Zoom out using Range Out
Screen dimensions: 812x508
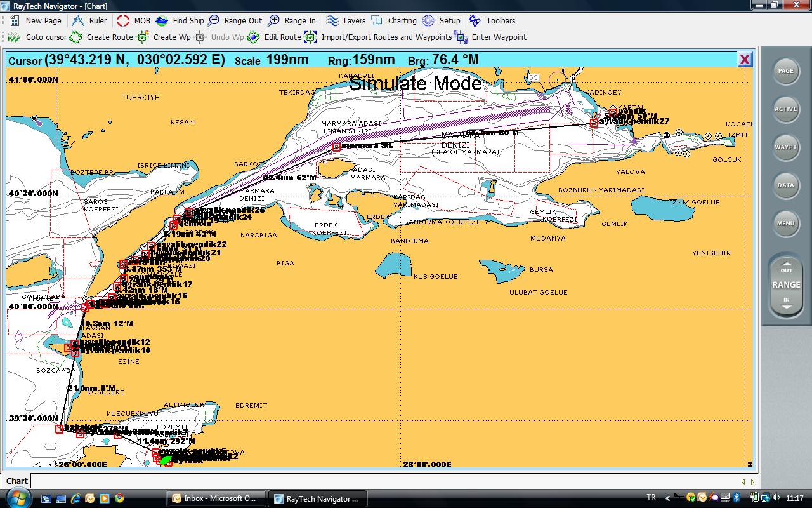236,20
